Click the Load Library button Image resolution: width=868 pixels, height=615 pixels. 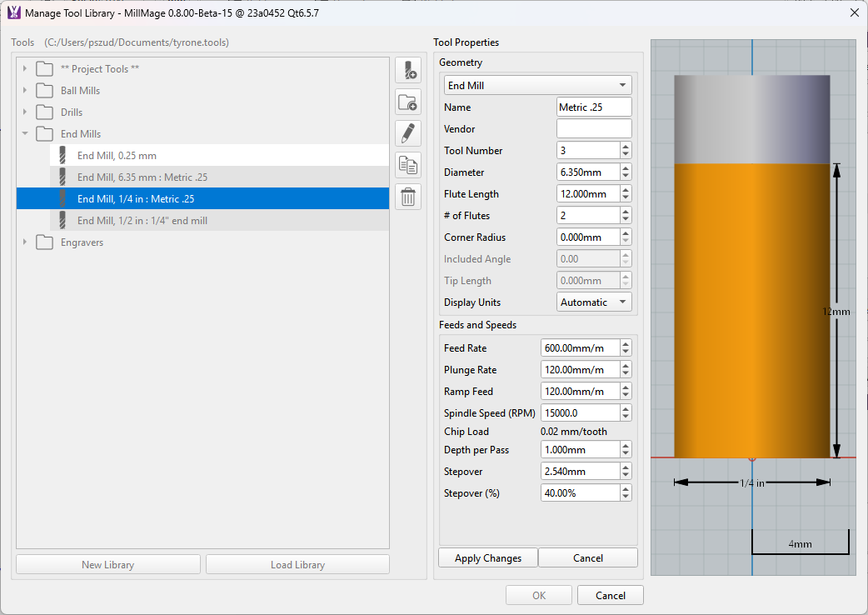pyautogui.click(x=298, y=565)
